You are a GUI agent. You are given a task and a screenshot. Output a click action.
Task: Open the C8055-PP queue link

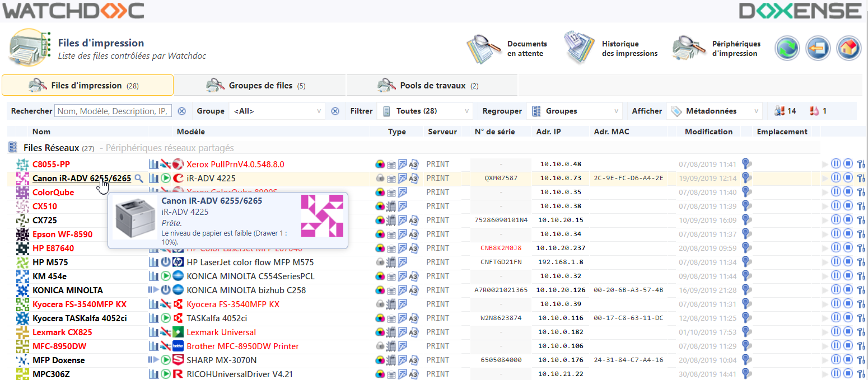[x=51, y=165]
